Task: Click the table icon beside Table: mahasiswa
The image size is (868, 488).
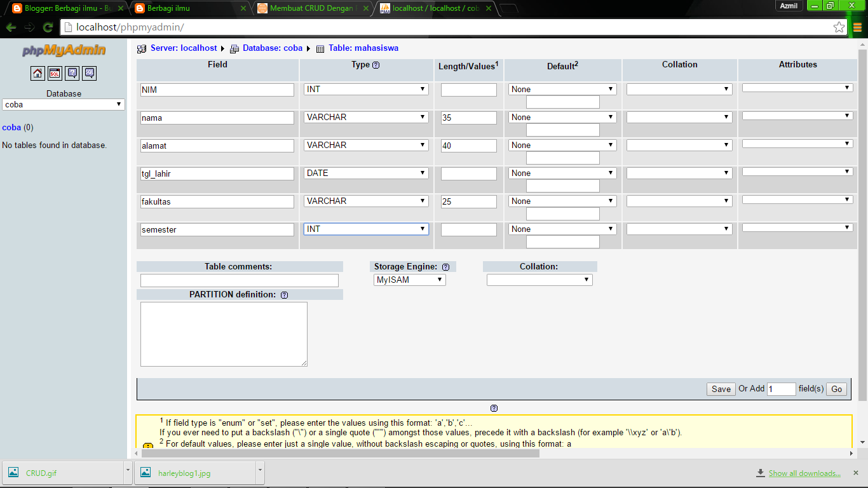Action: 319,48
